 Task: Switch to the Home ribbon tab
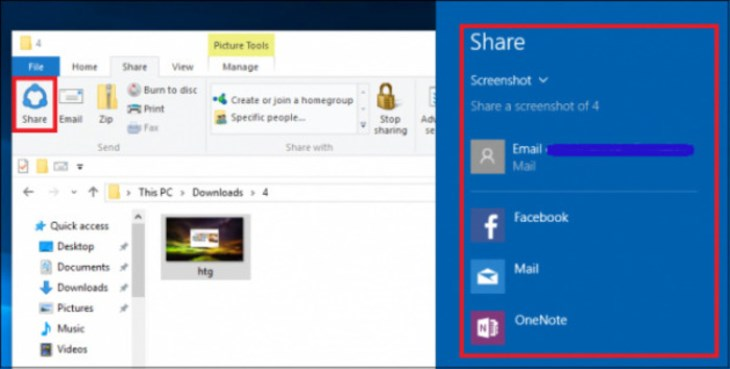[85, 67]
